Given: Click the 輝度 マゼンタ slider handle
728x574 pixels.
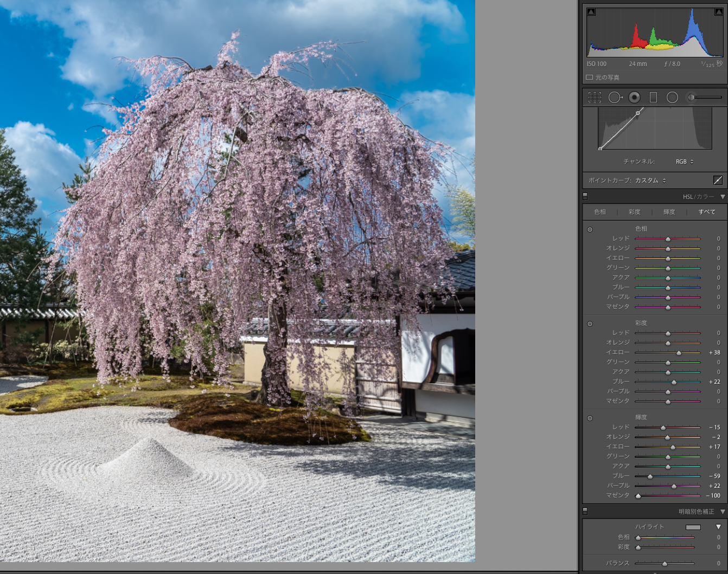Looking at the screenshot, I should [638, 496].
